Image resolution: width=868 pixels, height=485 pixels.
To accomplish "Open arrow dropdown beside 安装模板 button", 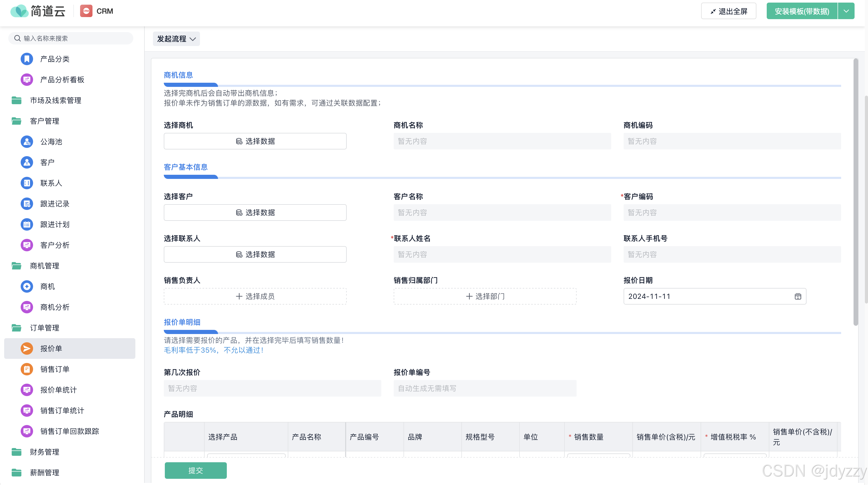I will click(x=846, y=11).
